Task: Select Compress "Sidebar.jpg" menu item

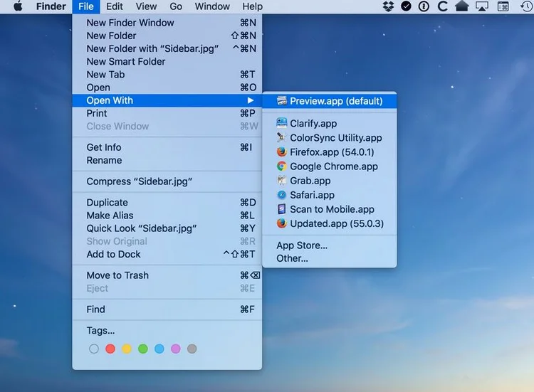Action: 140,181
